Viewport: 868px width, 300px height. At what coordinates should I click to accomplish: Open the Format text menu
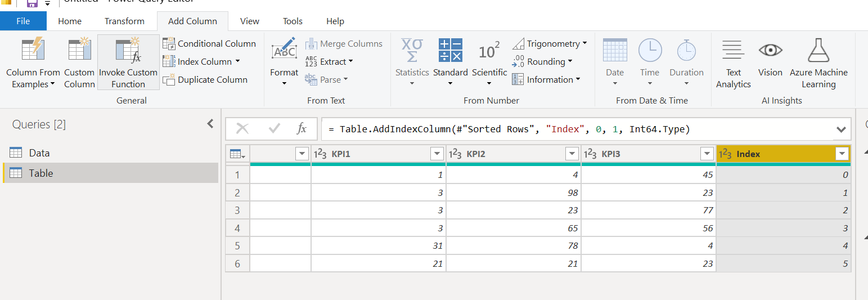[284, 62]
